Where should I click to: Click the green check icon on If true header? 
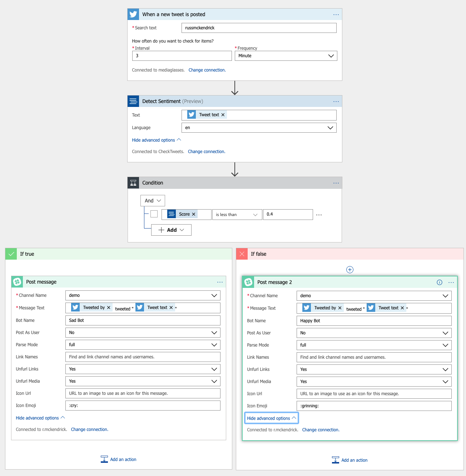(11, 254)
